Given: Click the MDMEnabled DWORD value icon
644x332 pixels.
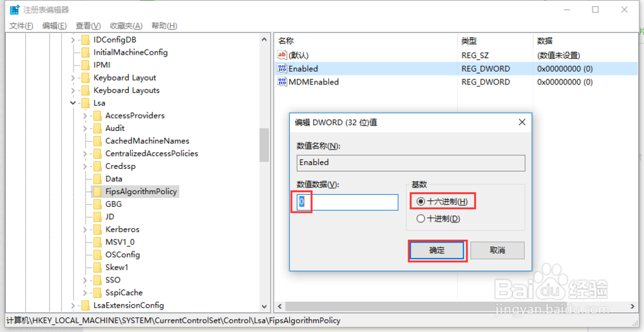Looking at the screenshot, I should (282, 82).
